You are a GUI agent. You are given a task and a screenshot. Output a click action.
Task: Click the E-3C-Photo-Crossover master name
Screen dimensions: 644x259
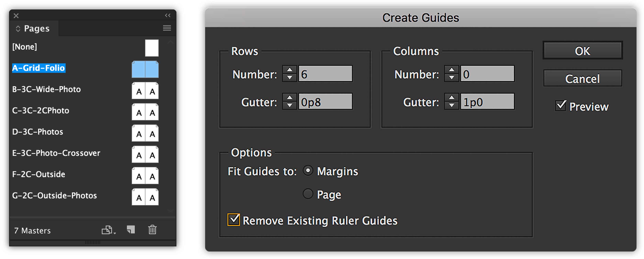point(56,153)
